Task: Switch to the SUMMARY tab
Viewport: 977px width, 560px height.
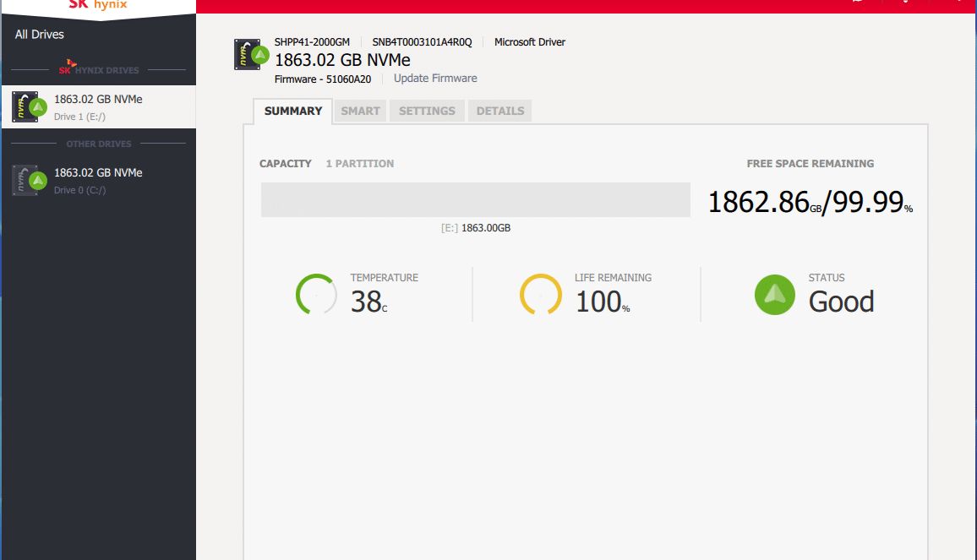Action: [x=293, y=111]
